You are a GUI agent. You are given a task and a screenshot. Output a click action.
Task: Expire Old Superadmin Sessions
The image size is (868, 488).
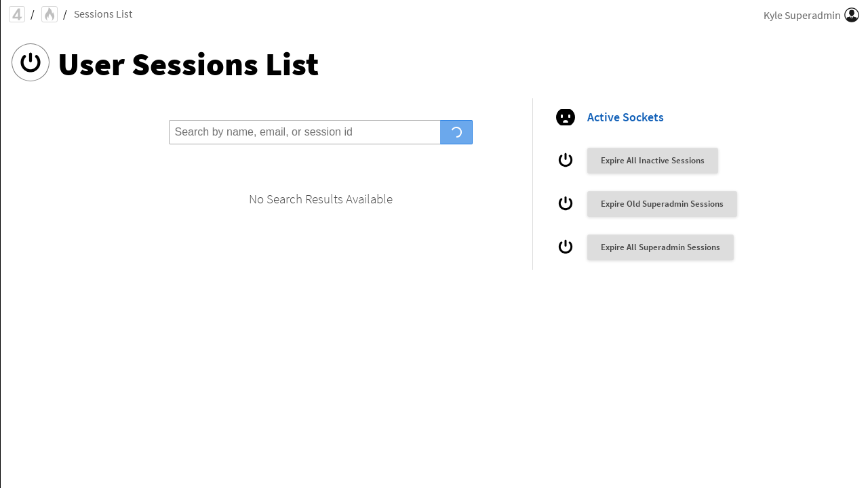(x=662, y=204)
